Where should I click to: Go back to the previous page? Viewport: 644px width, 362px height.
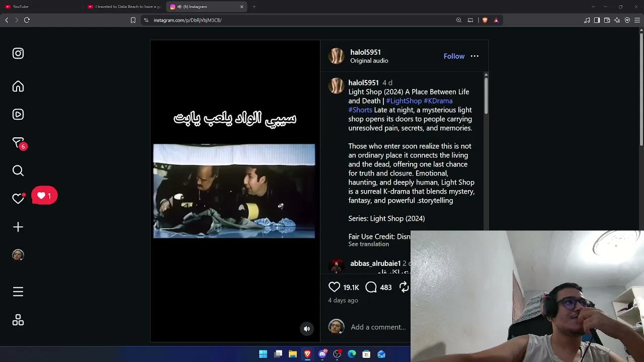[7, 20]
